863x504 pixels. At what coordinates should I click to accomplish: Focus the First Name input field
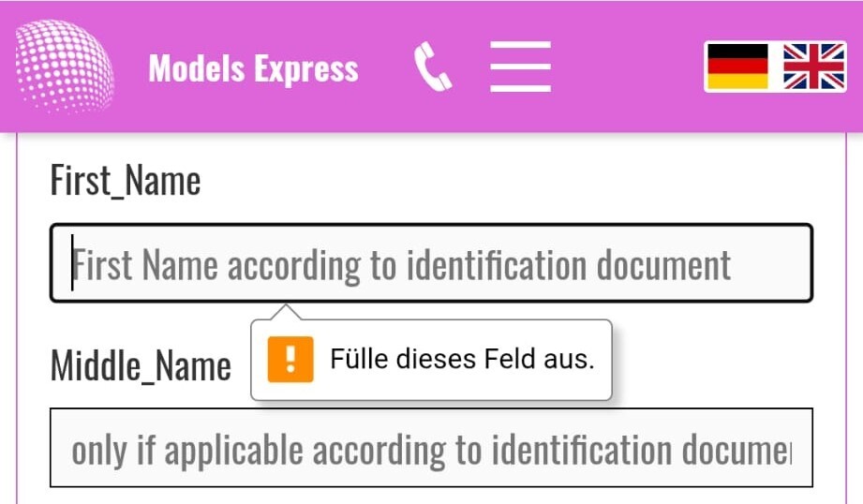[431, 263]
